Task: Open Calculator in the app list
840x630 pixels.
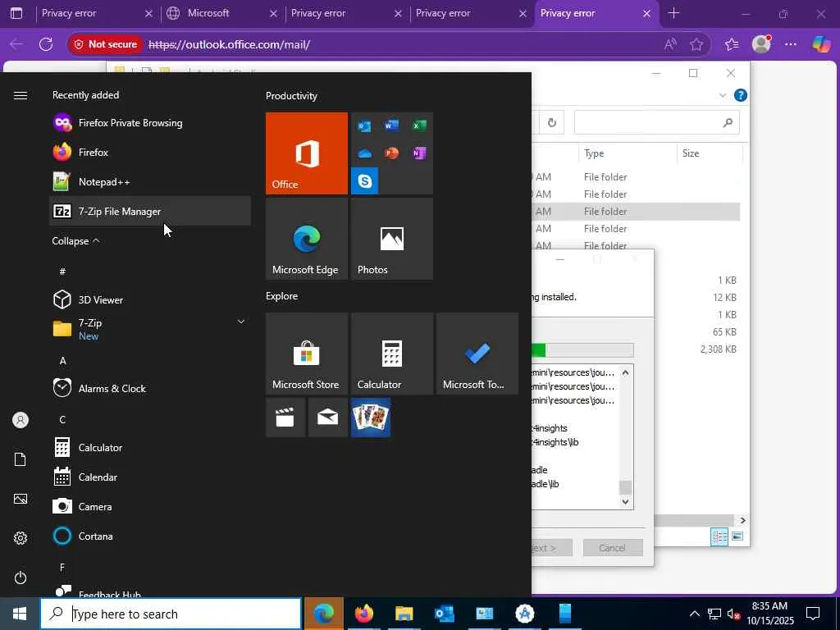Action: point(150,447)
